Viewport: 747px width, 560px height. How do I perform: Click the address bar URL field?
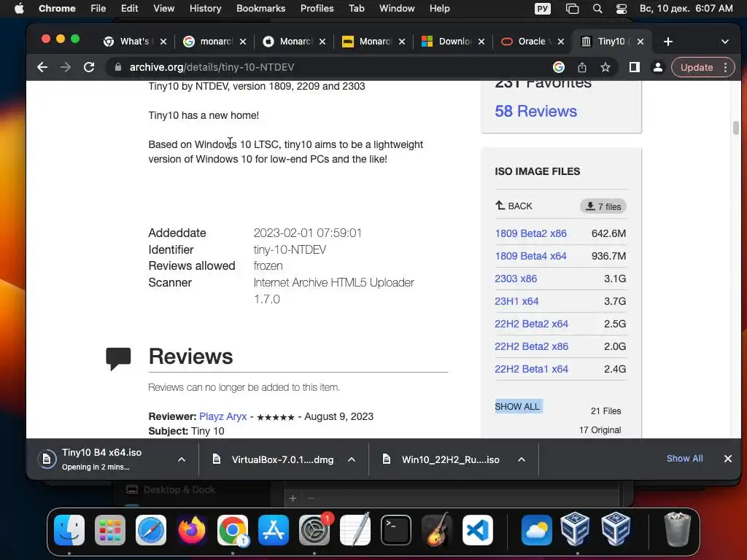coord(329,67)
